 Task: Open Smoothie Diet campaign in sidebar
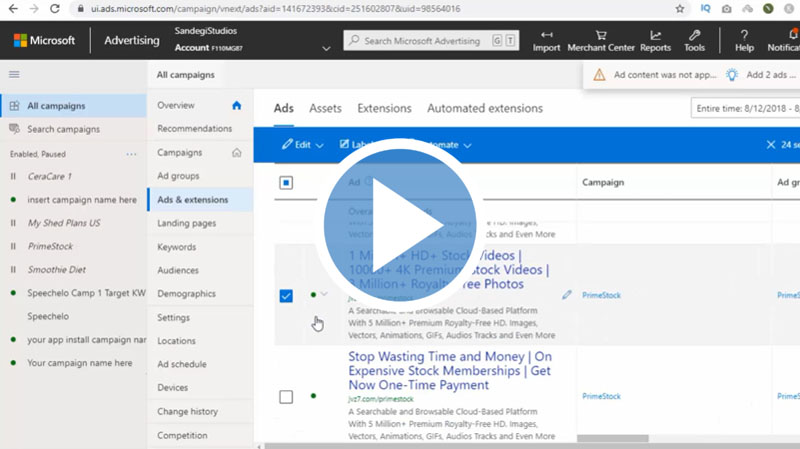tap(57, 269)
